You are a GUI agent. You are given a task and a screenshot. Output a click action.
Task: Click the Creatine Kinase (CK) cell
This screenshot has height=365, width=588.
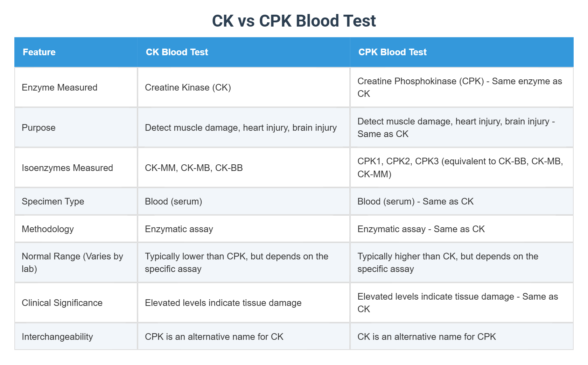[244, 87]
